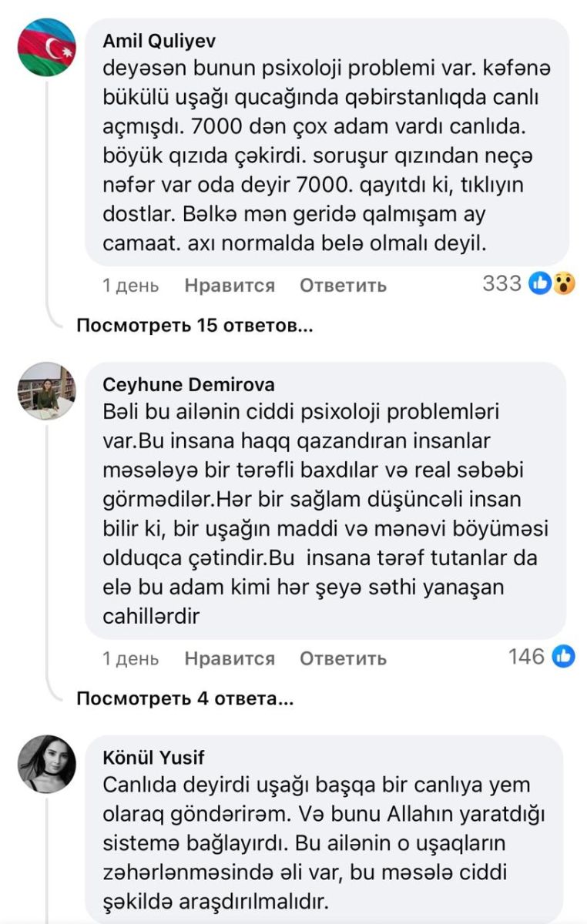View the 333 reactions count list
587x924 pixels.
502,284
